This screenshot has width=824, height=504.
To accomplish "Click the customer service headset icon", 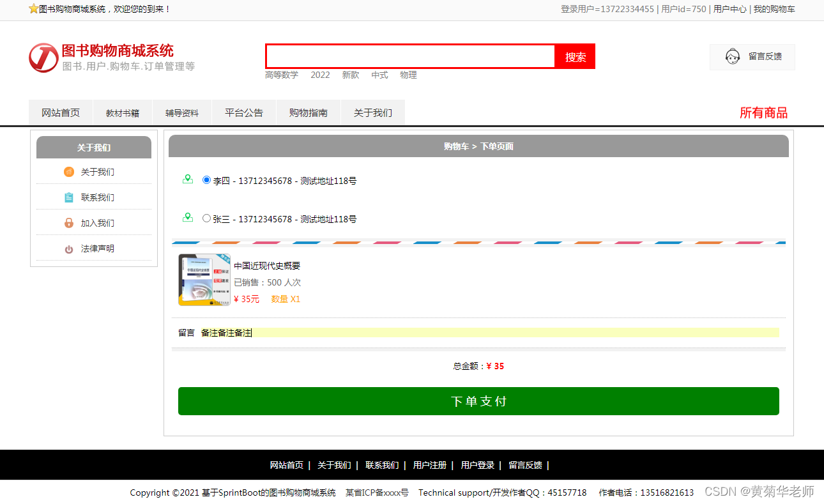I will pyautogui.click(x=733, y=56).
